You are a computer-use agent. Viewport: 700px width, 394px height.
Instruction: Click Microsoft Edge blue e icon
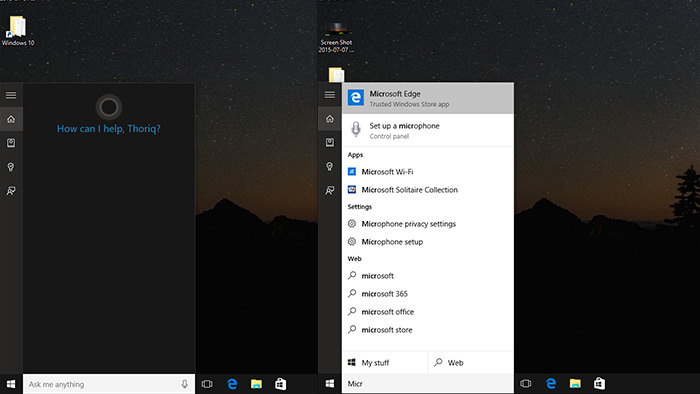(x=356, y=98)
